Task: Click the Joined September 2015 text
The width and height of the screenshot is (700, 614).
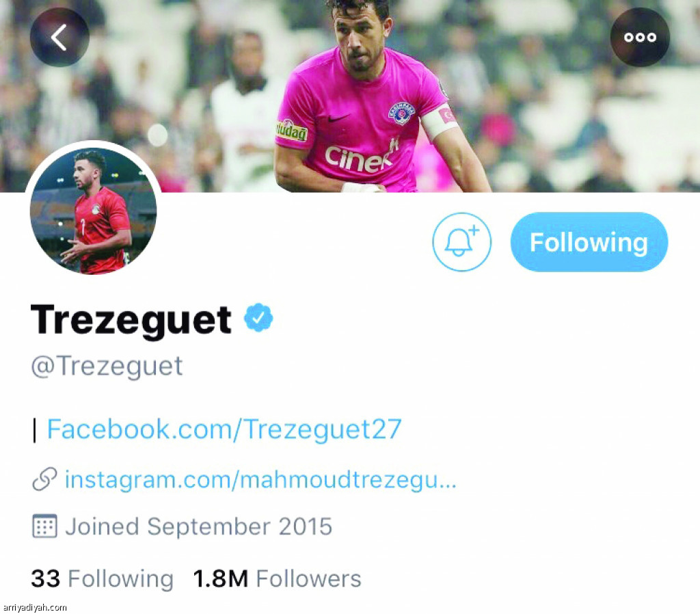Action: [199, 526]
